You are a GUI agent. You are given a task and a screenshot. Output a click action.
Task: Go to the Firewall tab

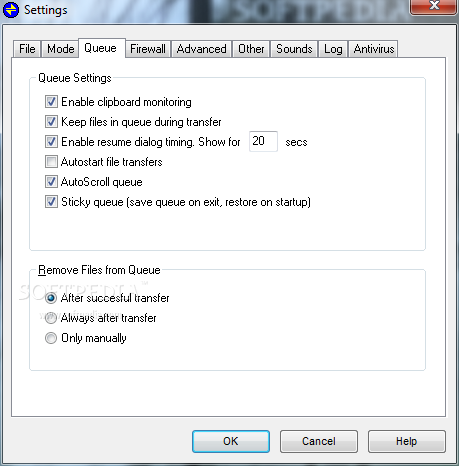click(148, 49)
